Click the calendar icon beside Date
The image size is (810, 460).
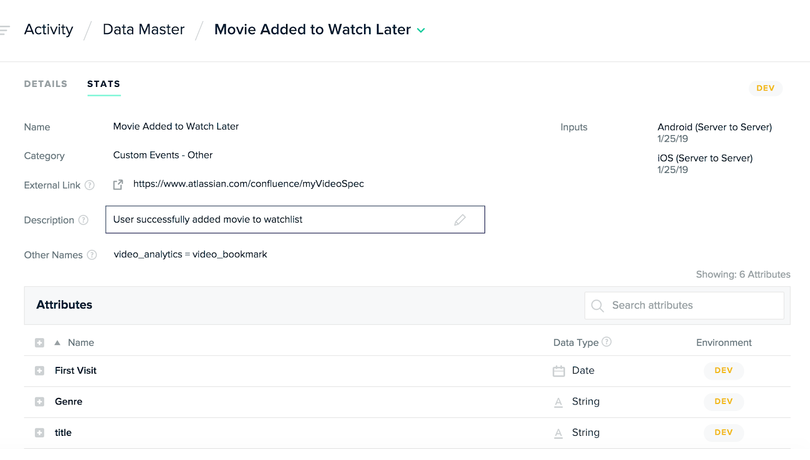[558, 371]
